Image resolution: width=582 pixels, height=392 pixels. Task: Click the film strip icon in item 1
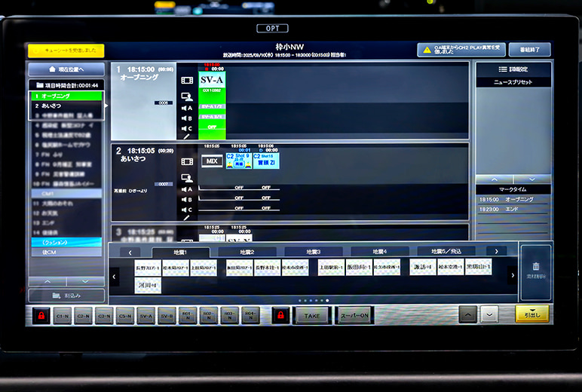point(187,80)
